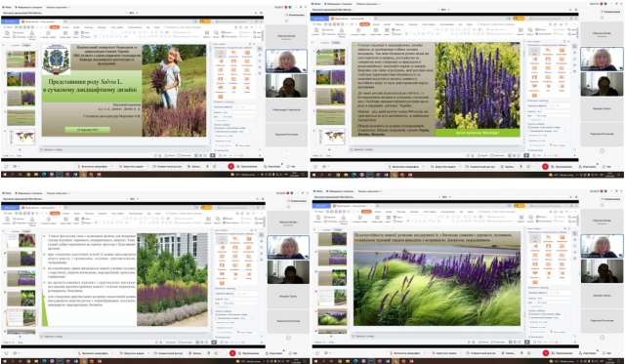The width and height of the screenshot is (625, 364).
Task: Click the 'Запись' record button in the title-slide screenshot
Action: pyautogui.click(x=194, y=167)
